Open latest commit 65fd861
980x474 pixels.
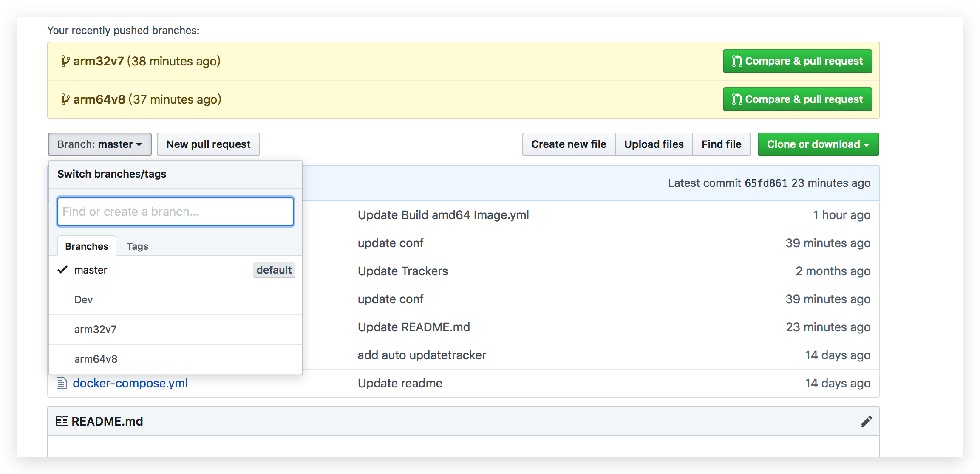pos(766,183)
